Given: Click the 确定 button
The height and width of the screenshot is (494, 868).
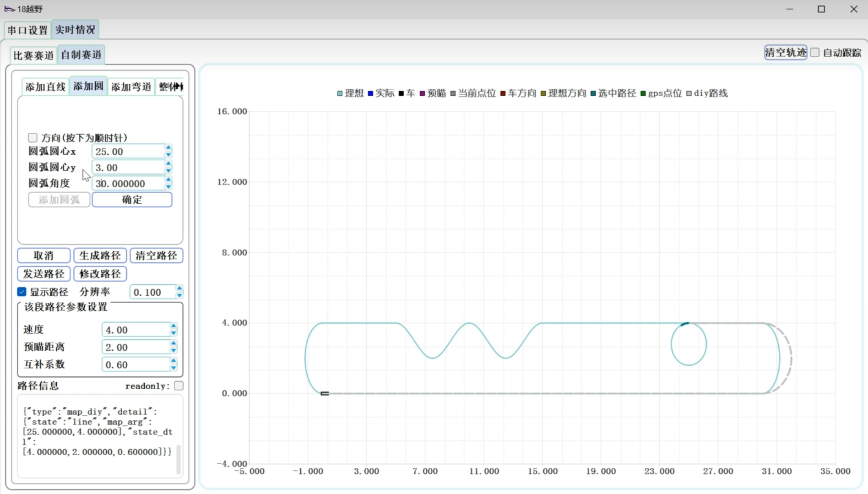Looking at the screenshot, I should [x=132, y=200].
